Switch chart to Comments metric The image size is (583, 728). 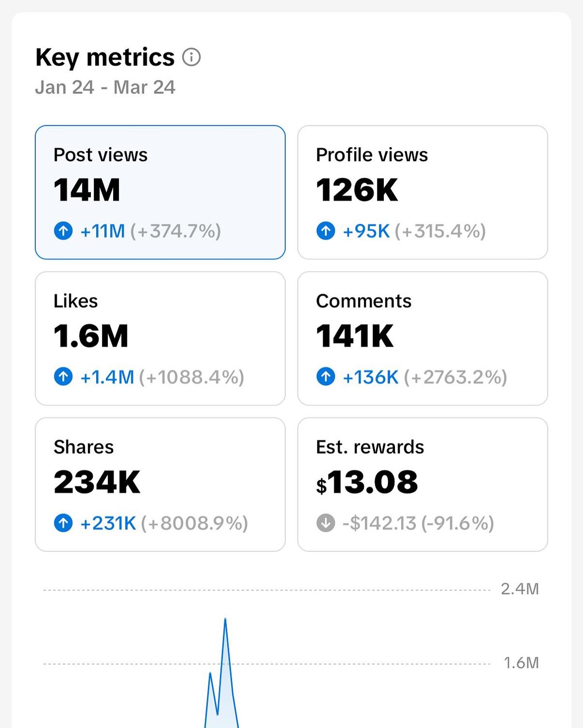[x=422, y=338]
